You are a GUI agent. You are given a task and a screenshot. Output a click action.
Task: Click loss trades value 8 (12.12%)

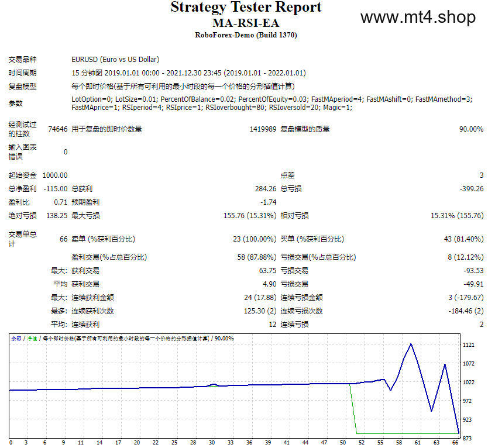click(466, 257)
